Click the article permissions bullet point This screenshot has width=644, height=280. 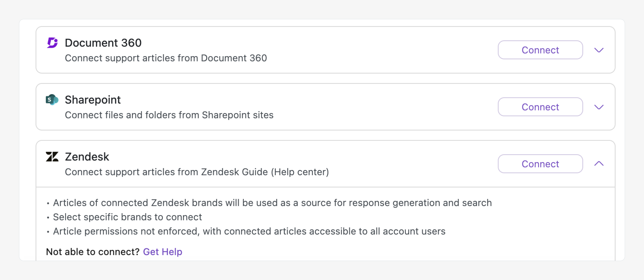click(249, 232)
